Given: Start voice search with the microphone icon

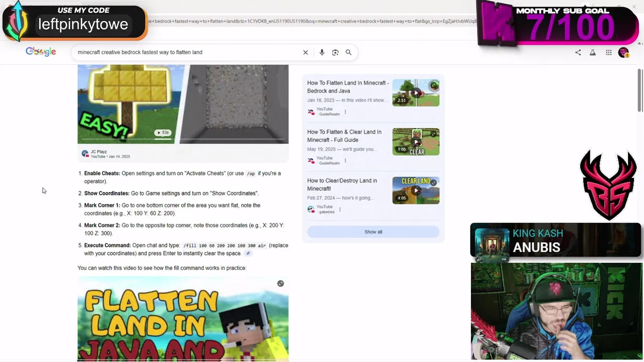Looking at the screenshot, I should click(x=322, y=52).
